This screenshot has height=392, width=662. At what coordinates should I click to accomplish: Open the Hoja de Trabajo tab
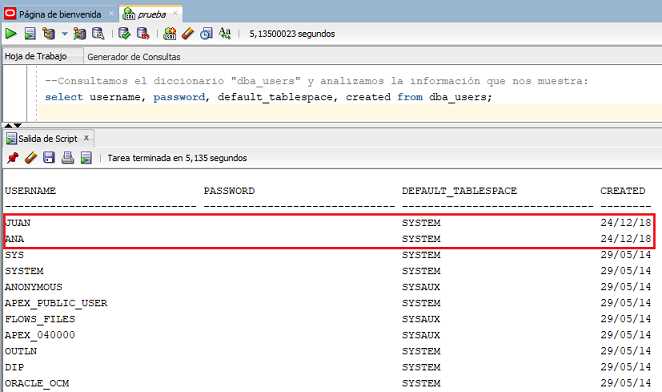(36, 56)
